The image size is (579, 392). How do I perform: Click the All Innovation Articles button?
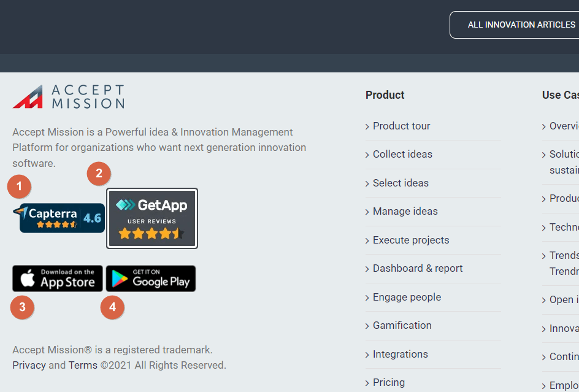point(515,25)
